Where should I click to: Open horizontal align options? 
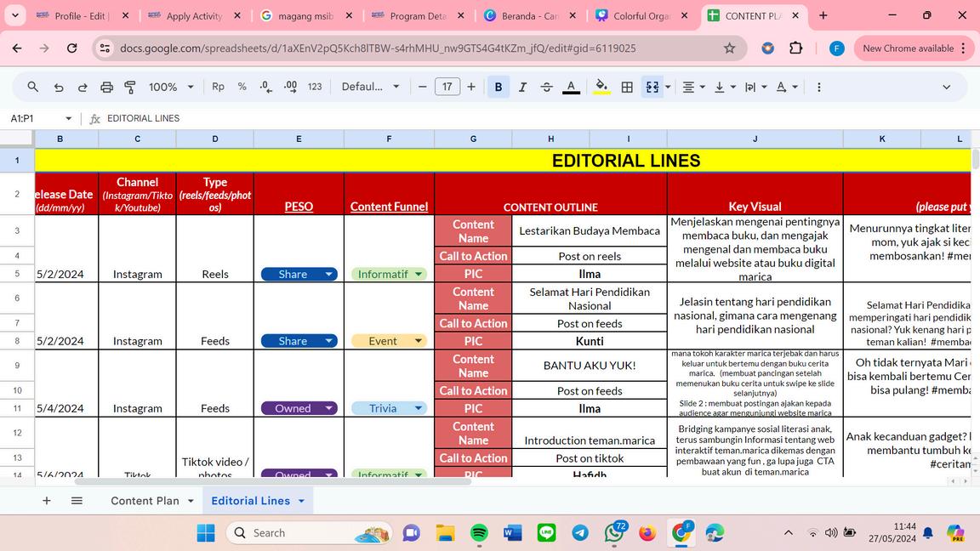[x=693, y=88]
